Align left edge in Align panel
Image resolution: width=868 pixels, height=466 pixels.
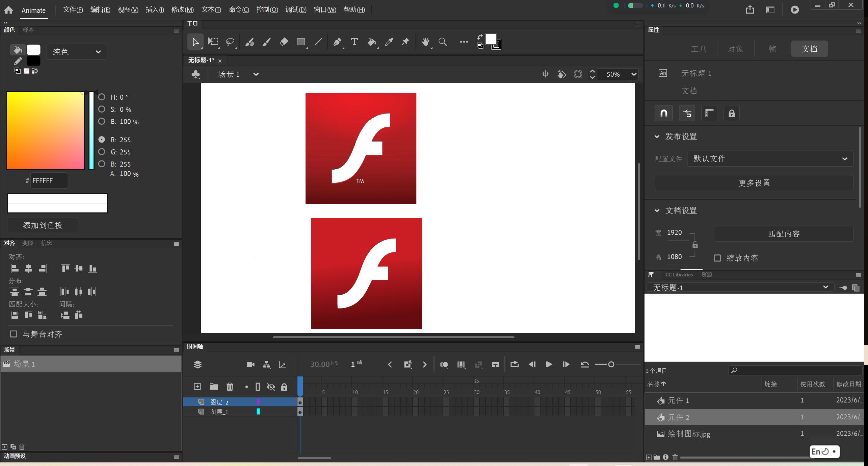(15, 269)
